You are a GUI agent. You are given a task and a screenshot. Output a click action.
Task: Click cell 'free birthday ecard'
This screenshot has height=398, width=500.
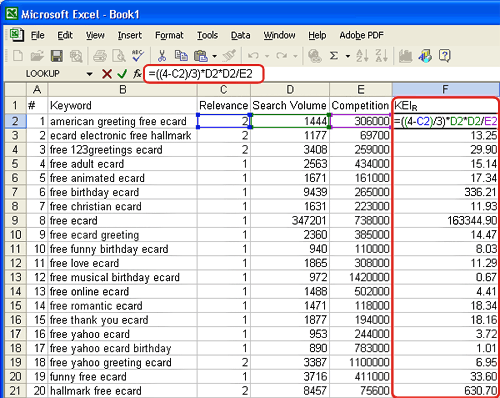click(x=123, y=192)
